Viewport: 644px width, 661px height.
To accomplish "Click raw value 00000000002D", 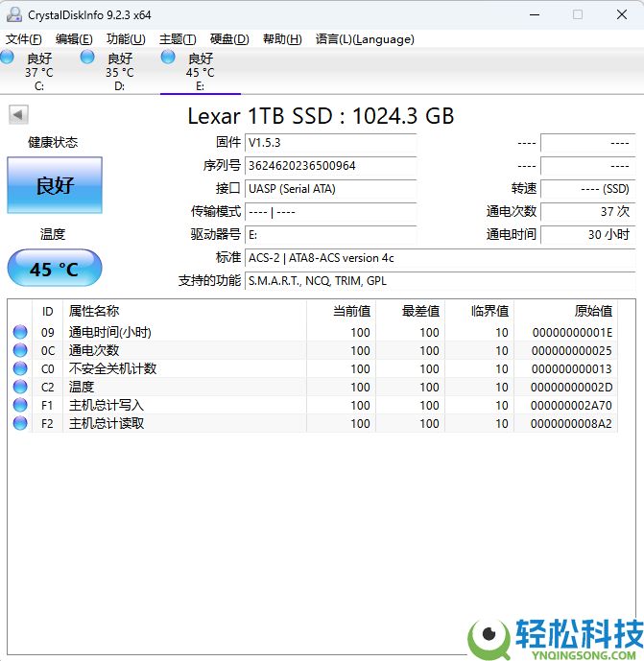I will coord(571,387).
